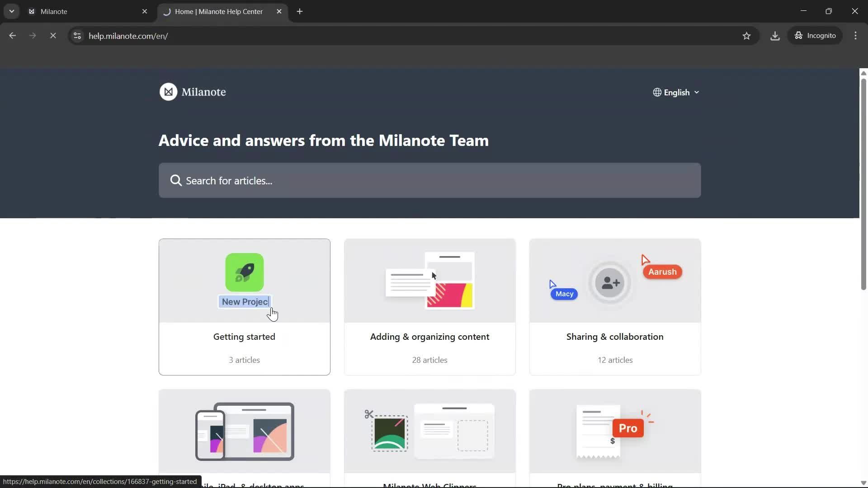Viewport: 868px width, 488px height.
Task: Open a new browser tab with the plus icon
Action: click(300, 11)
